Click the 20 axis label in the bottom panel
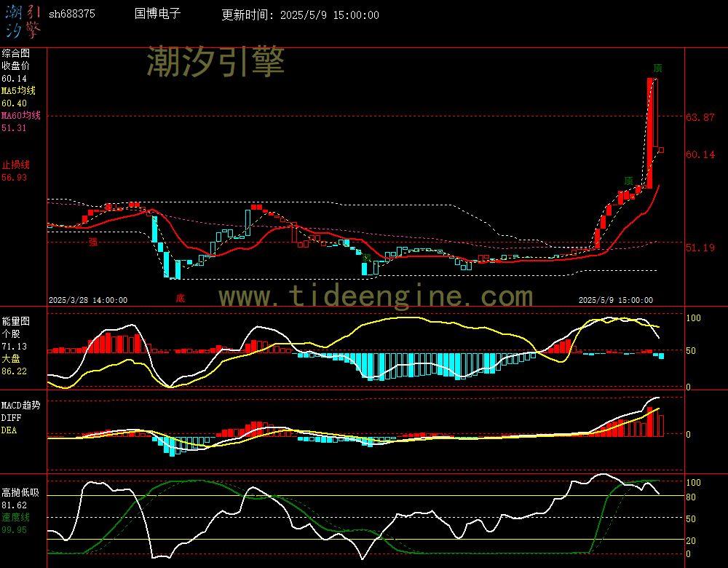 click(691, 540)
